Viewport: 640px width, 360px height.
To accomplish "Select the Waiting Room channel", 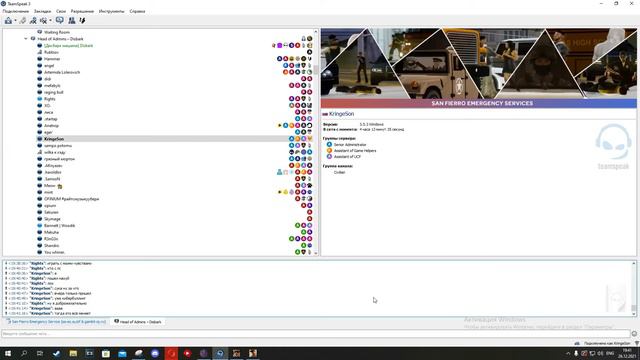I will (x=57, y=32).
